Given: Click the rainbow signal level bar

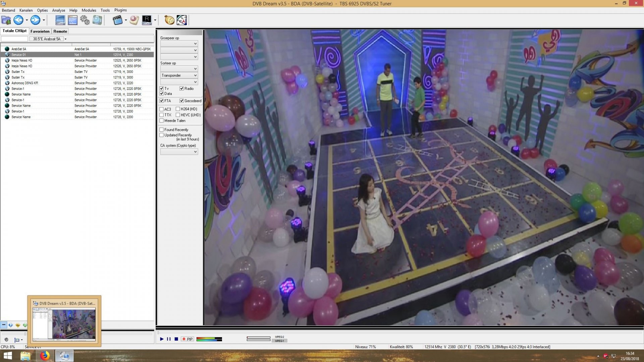Looking at the screenshot, I should [x=209, y=339].
